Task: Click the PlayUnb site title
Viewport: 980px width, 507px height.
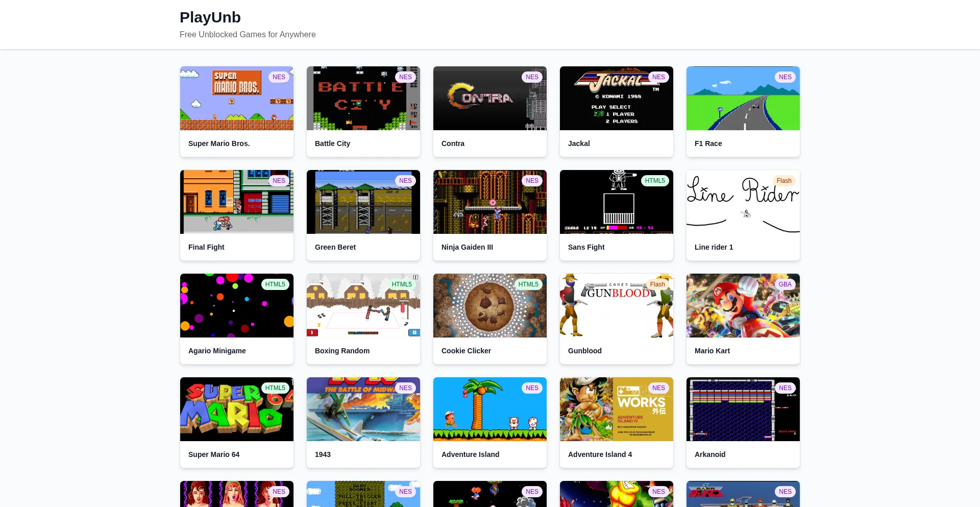Action: (210, 17)
